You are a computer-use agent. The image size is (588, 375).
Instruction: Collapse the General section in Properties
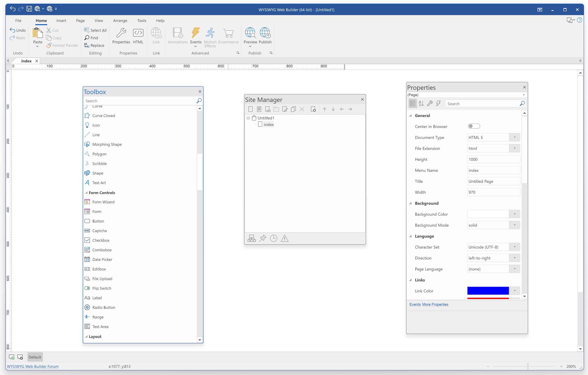click(x=410, y=116)
